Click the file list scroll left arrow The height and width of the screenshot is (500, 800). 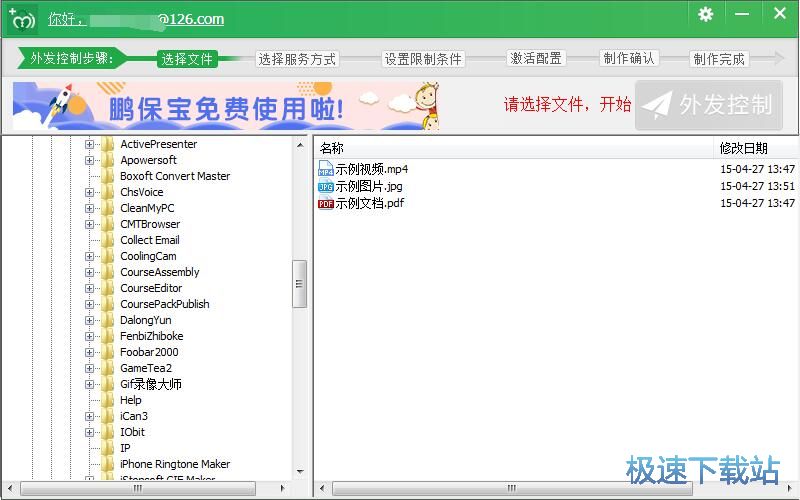click(321, 488)
